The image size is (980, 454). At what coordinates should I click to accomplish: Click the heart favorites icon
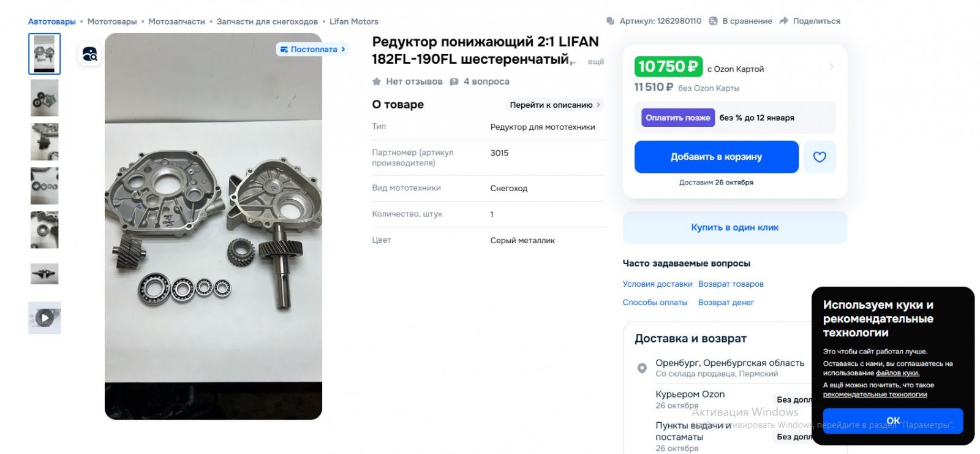point(820,157)
